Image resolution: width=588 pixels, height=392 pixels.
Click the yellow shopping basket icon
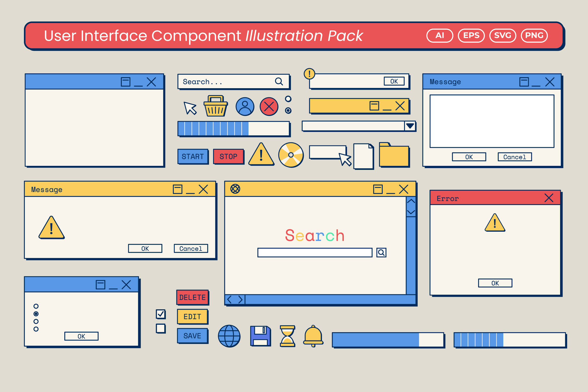coord(216,107)
